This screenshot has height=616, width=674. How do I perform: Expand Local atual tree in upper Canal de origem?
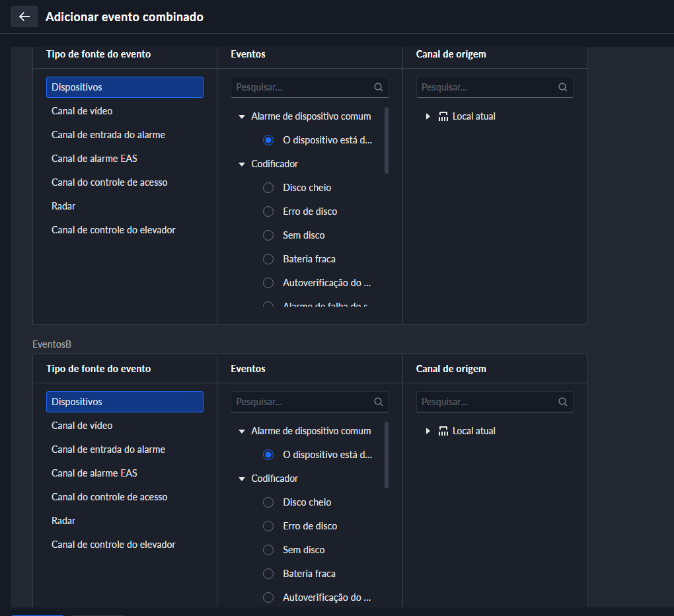pyautogui.click(x=428, y=116)
